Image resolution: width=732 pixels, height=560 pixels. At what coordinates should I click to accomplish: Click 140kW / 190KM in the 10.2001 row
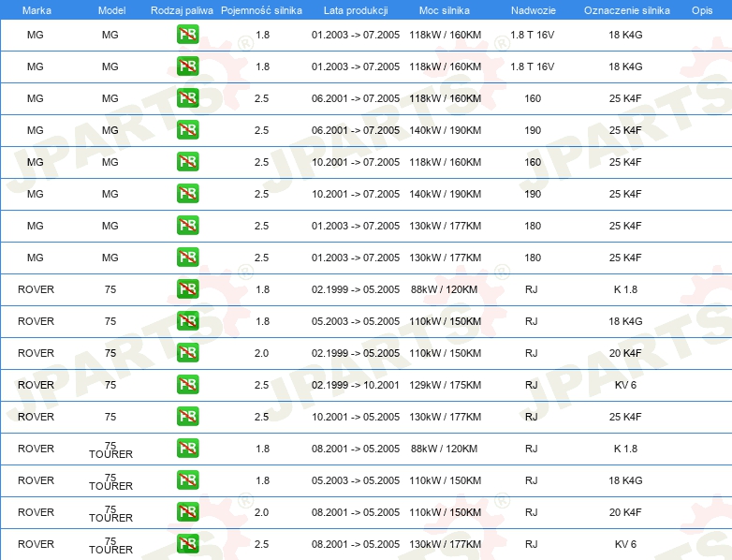click(445, 194)
